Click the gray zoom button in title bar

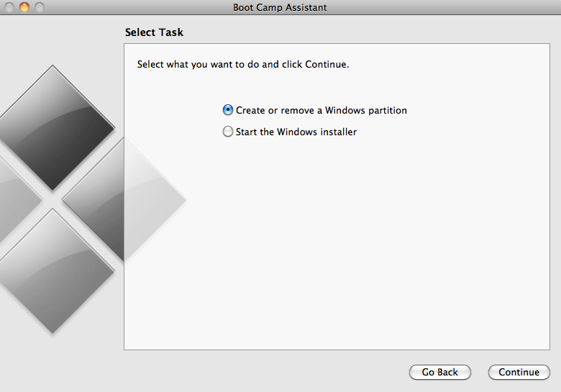click(39, 7)
